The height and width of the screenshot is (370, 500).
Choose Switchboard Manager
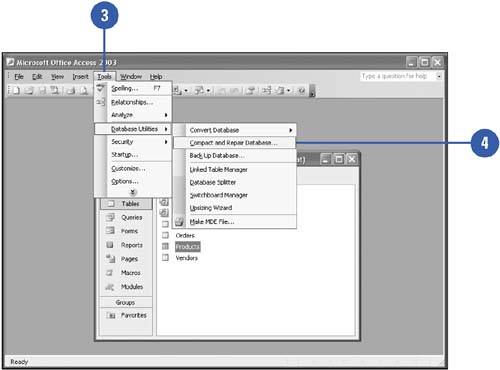coord(235,195)
